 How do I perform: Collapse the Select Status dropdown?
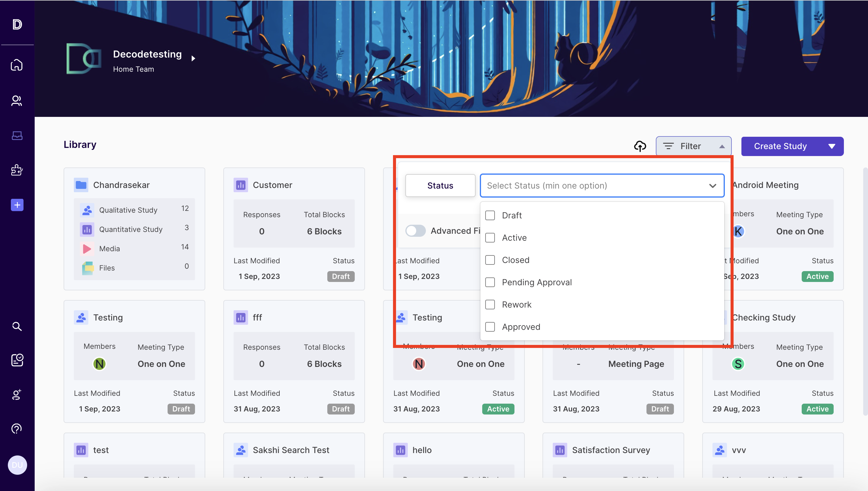coord(712,186)
